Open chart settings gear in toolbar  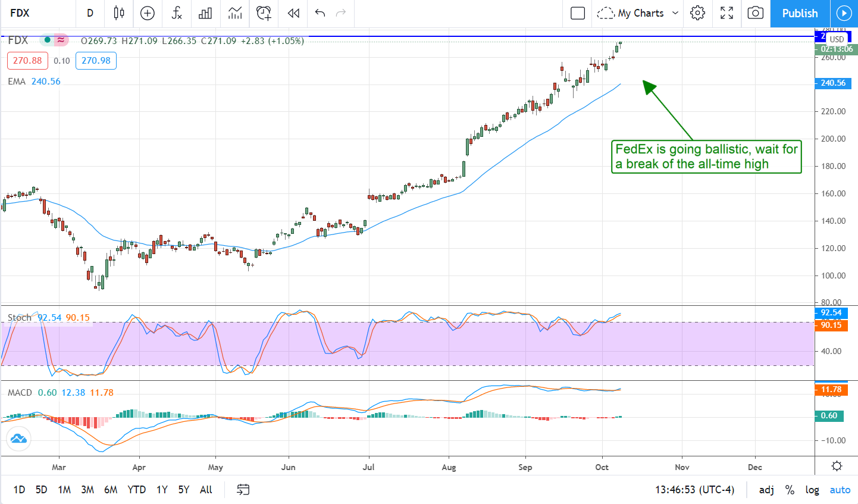[697, 13]
